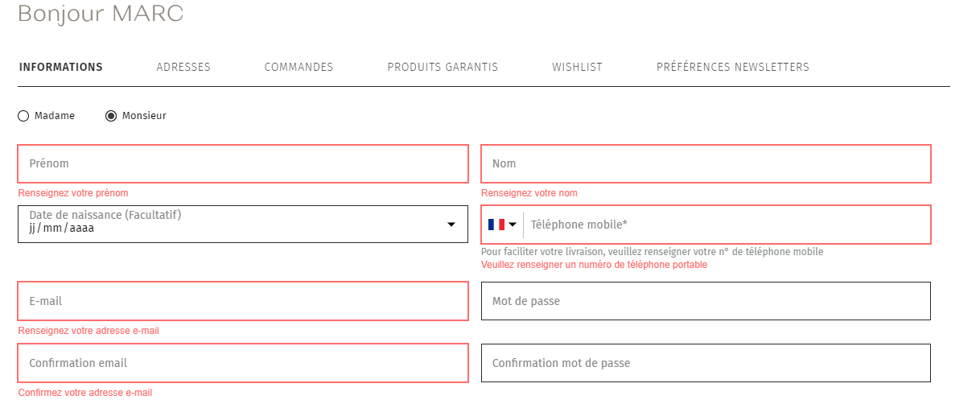
Task: View the Wishlist tab
Action: pos(577,67)
